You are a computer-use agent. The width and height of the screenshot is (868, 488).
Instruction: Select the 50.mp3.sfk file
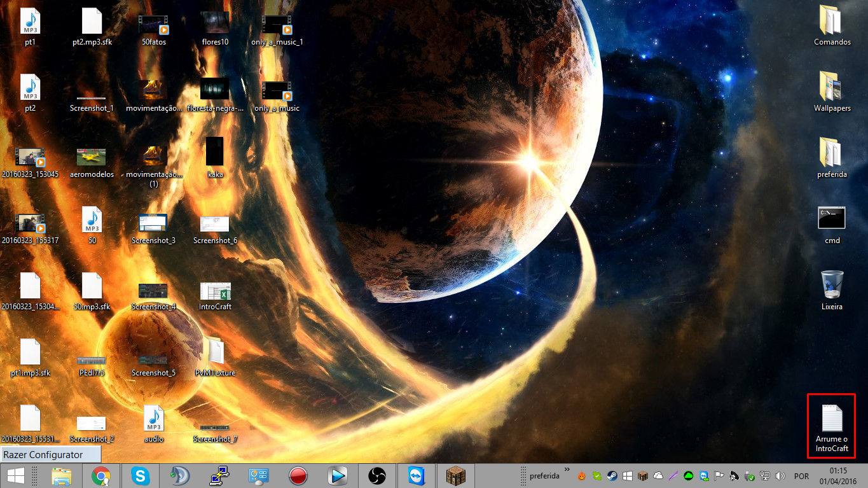coord(92,292)
